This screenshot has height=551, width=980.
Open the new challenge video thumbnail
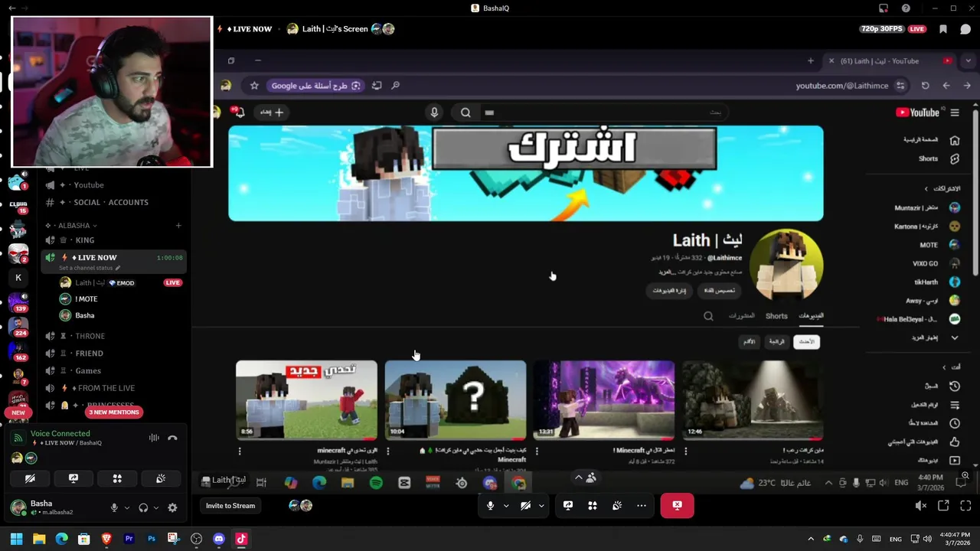(306, 400)
